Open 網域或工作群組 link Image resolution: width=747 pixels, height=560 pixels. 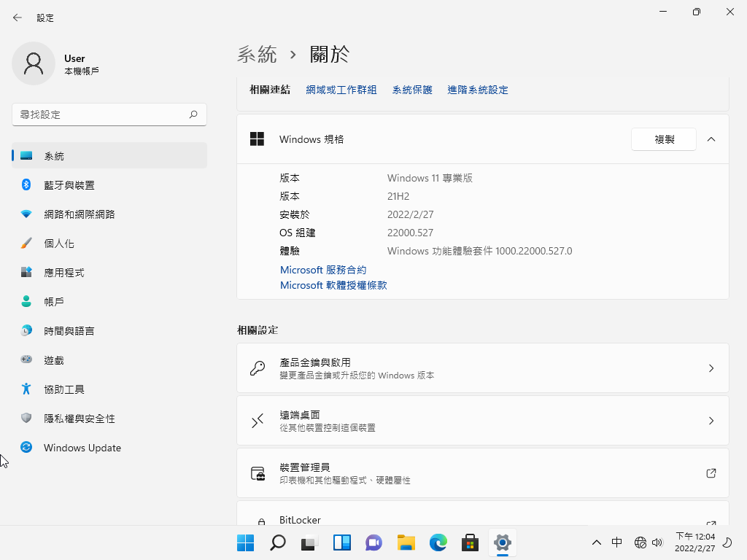point(341,90)
